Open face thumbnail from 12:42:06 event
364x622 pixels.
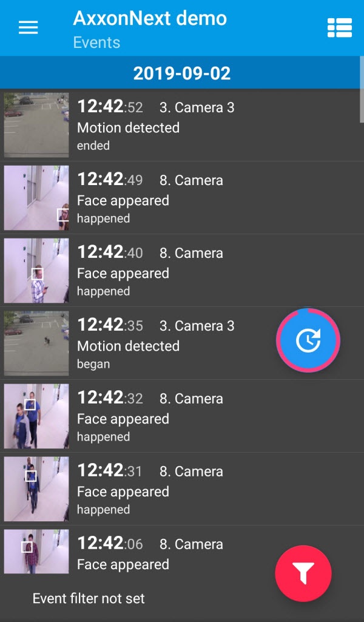click(36, 551)
